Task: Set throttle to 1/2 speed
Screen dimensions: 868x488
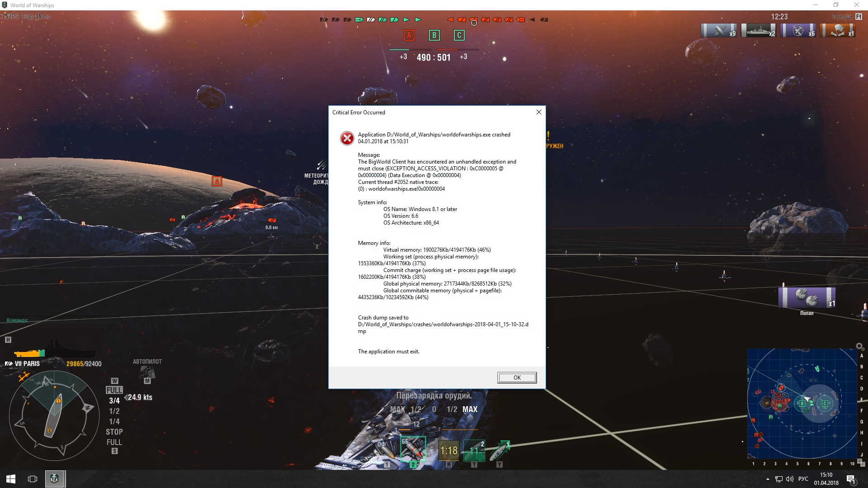Action: 114,411
